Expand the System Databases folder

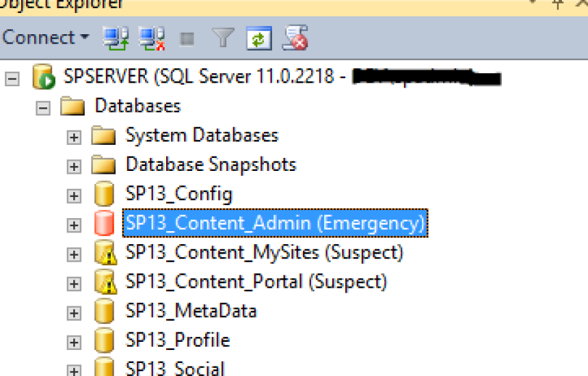(x=74, y=137)
